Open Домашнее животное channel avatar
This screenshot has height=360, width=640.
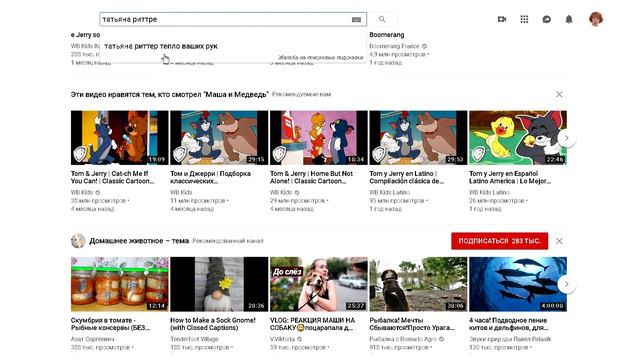(78, 241)
